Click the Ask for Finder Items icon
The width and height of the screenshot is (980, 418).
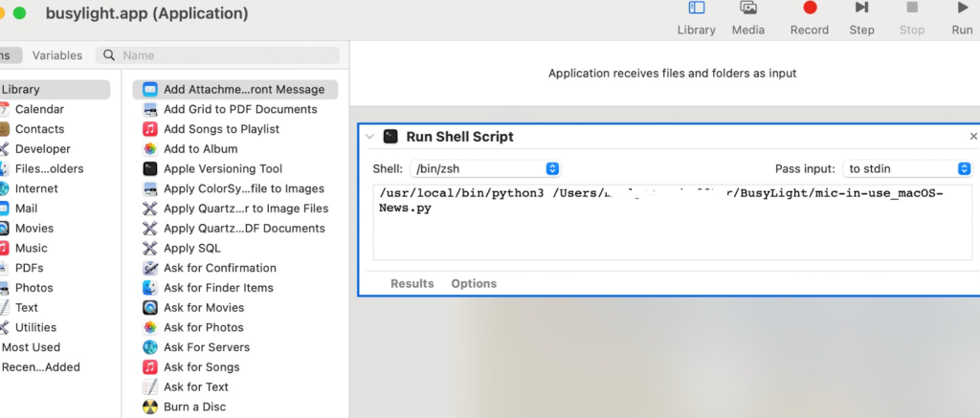tap(150, 287)
